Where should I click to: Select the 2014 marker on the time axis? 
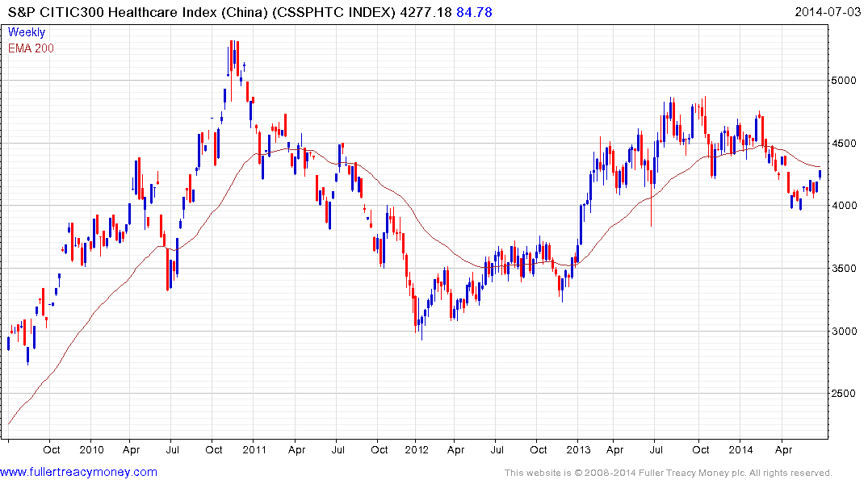click(x=741, y=450)
